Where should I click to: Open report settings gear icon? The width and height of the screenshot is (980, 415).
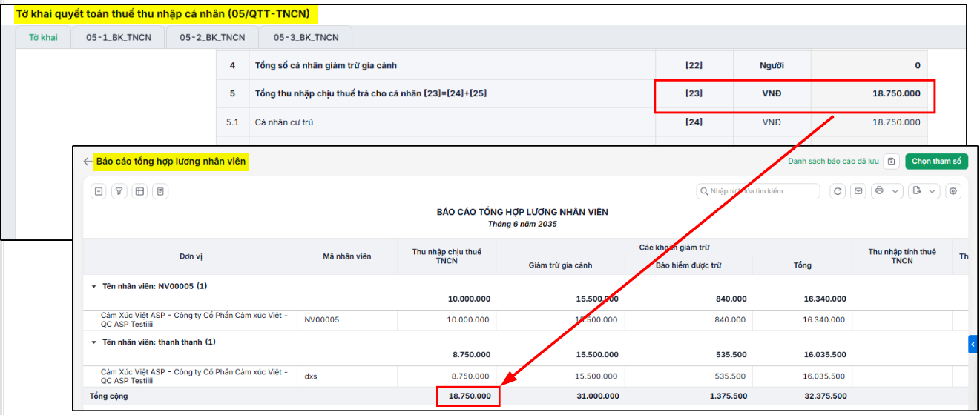pyautogui.click(x=953, y=191)
